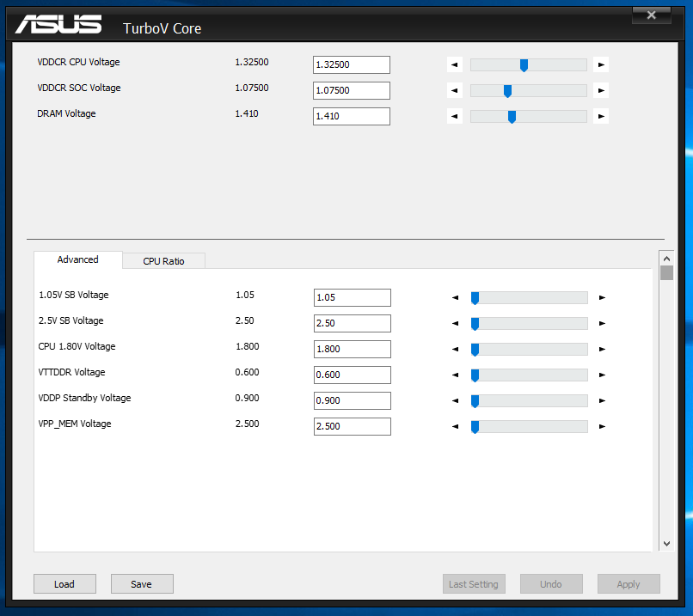
Task: Raise 2.5V SB Voltage using right arrow
Action: pos(602,323)
